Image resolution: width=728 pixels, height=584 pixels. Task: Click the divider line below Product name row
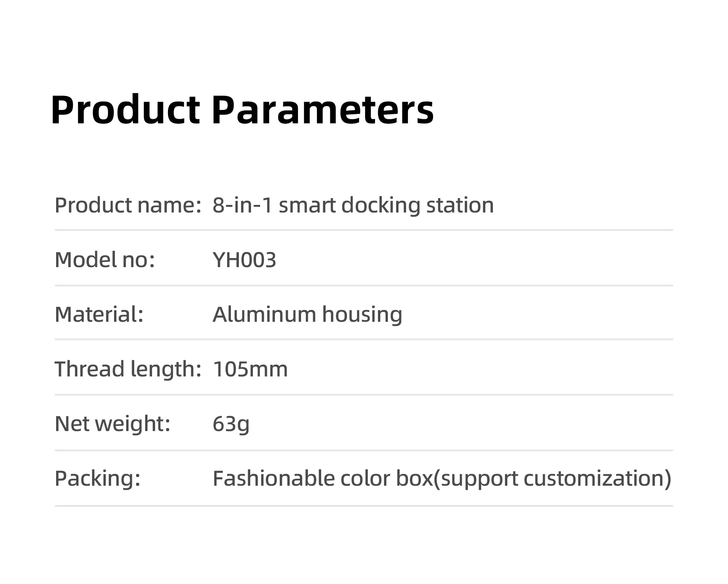coord(364,230)
